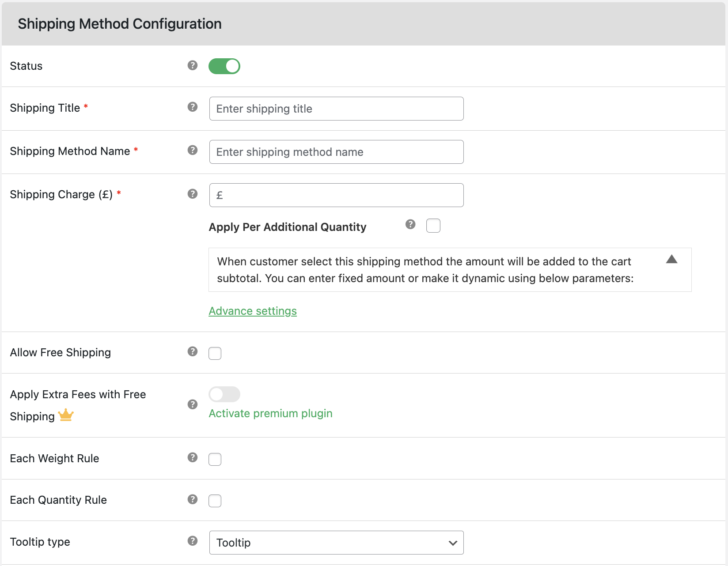Open the Tooltip type dropdown
Screen dimensions: 728x566
tap(337, 543)
